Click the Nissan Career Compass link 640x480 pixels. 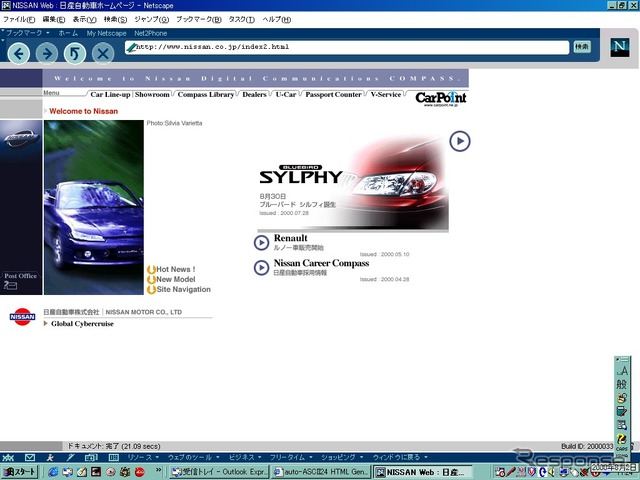tap(321, 263)
